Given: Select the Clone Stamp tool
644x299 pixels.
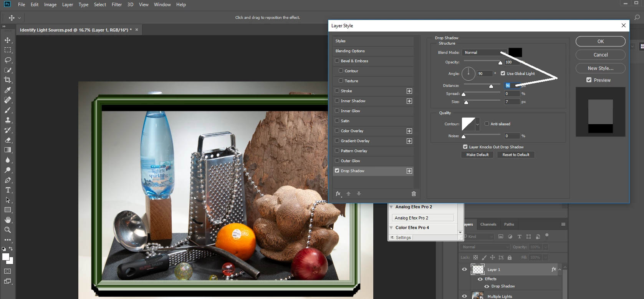Looking at the screenshot, I should tap(8, 120).
